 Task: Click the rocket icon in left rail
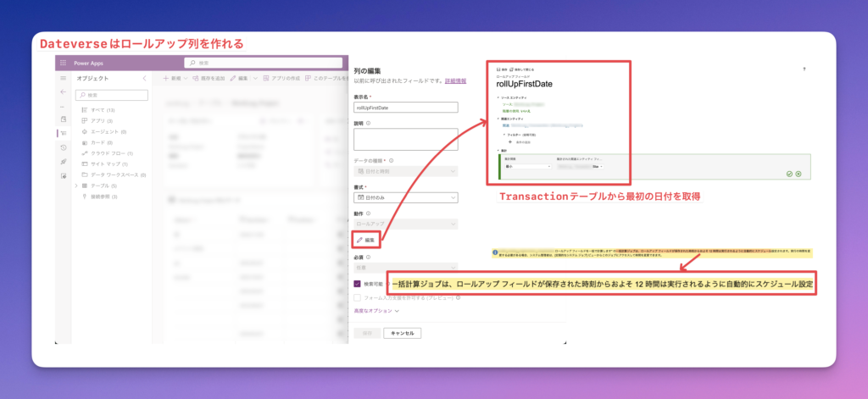tap(63, 161)
